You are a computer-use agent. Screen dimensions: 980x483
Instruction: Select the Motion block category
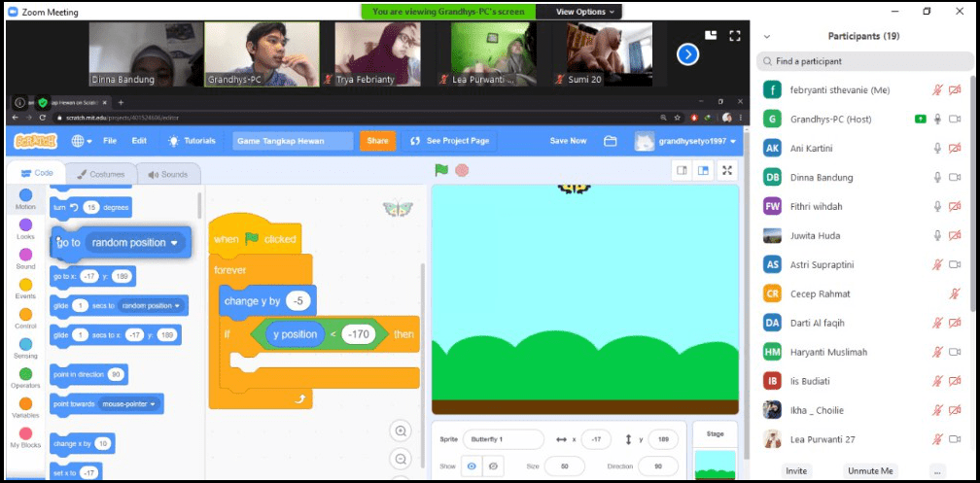[25, 198]
